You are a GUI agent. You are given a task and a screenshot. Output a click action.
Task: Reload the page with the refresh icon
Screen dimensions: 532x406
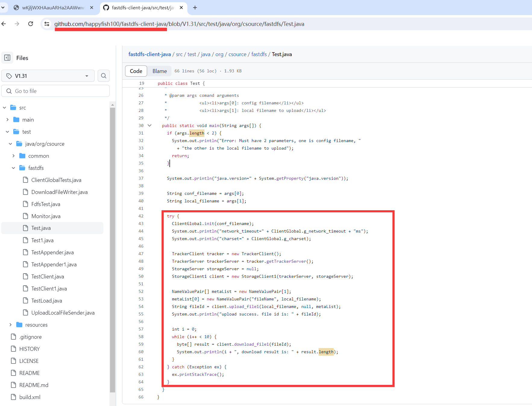coord(30,24)
